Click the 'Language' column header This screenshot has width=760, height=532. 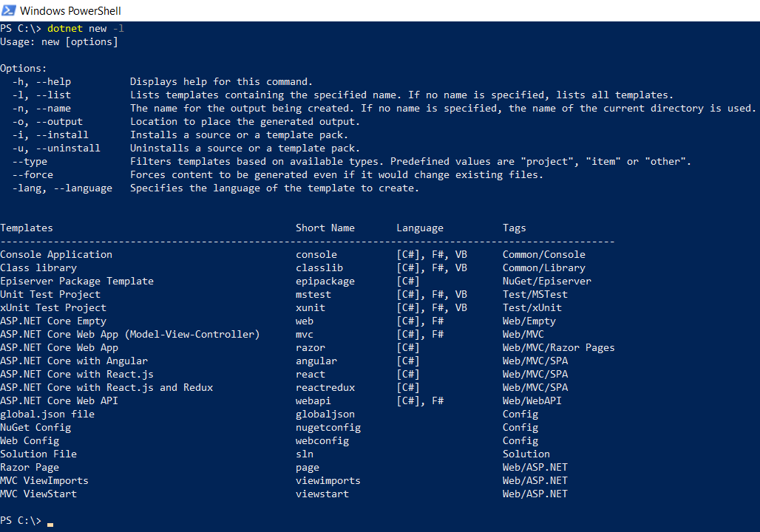(420, 228)
